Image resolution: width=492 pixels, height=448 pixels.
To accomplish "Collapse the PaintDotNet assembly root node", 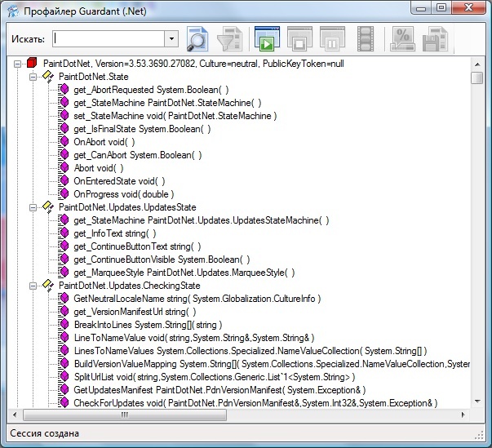I will pos(18,63).
